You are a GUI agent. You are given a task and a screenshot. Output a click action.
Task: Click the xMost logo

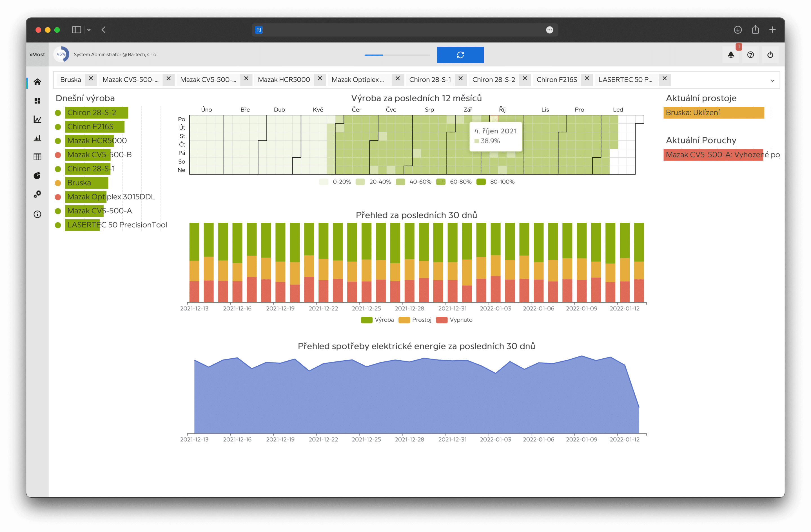click(37, 55)
